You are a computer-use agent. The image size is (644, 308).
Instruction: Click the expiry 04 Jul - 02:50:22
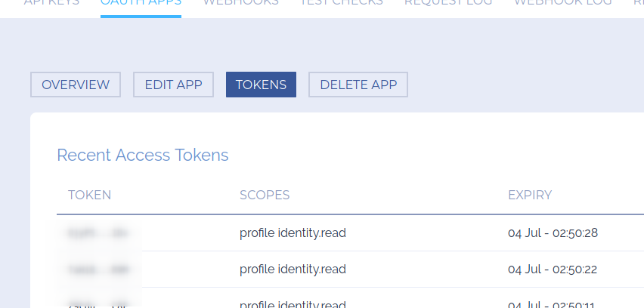[553, 269]
